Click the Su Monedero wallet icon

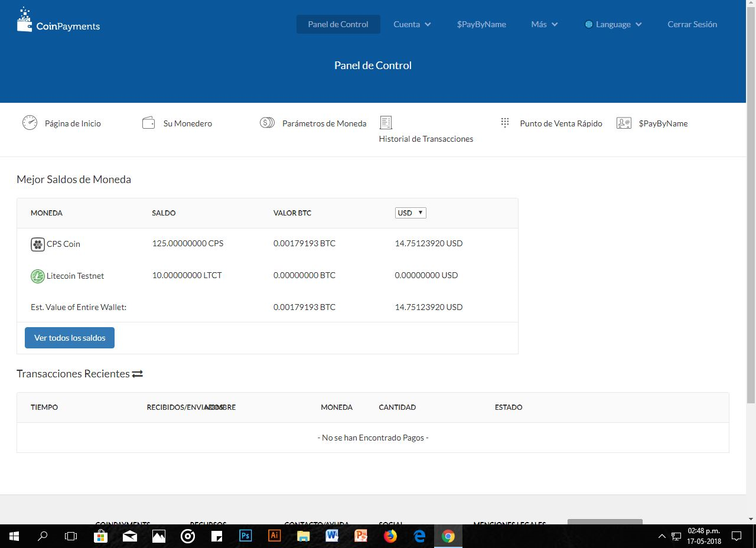148,123
